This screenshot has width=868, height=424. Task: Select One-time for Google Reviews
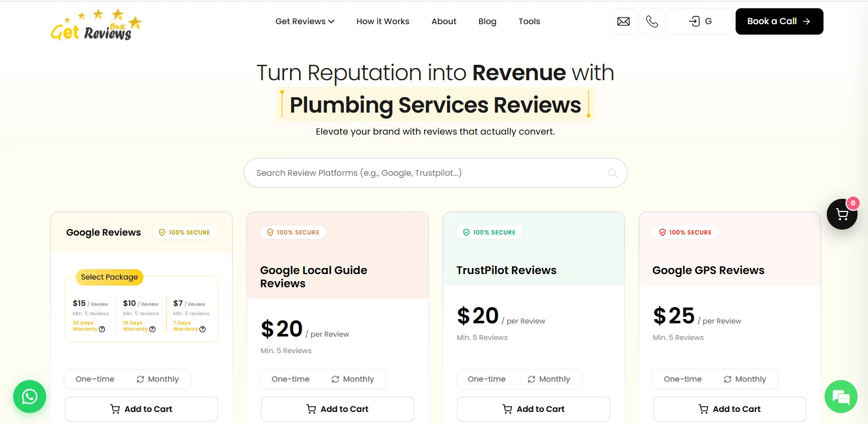tap(95, 379)
